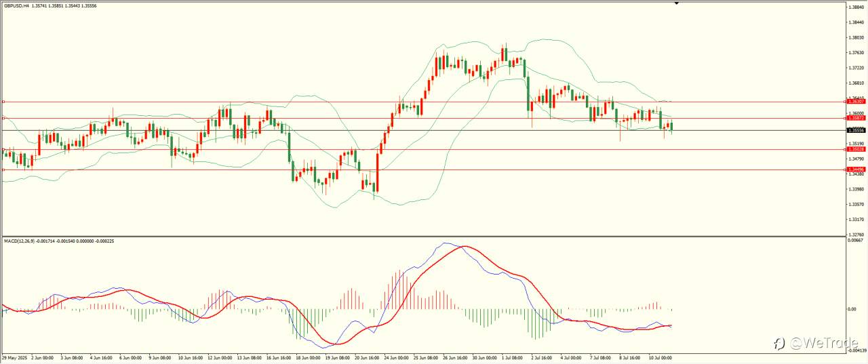
Task: Click the 1.33170 price axis label
Action: (856, 219)
